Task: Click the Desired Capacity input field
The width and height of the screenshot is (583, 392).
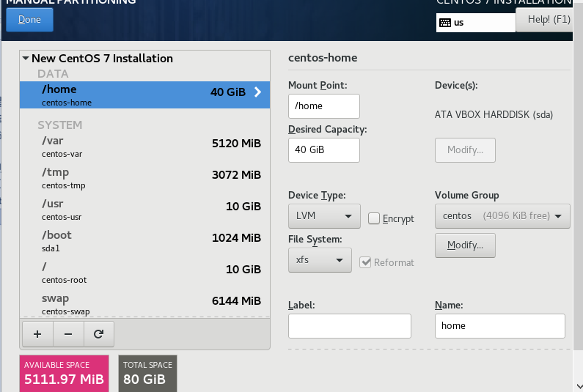Action: (324, 150)
